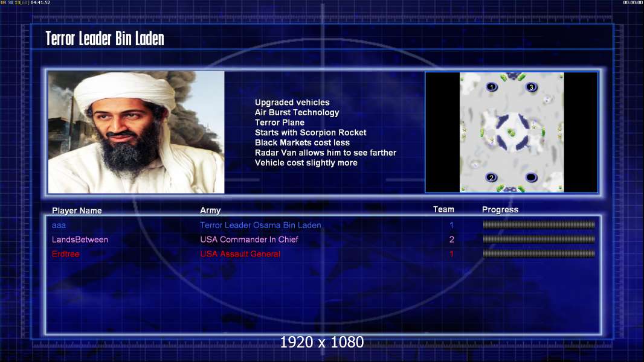Click aaa's loading progress bar
Viewport: 644px width, 362px height.
tap(539, 224)
